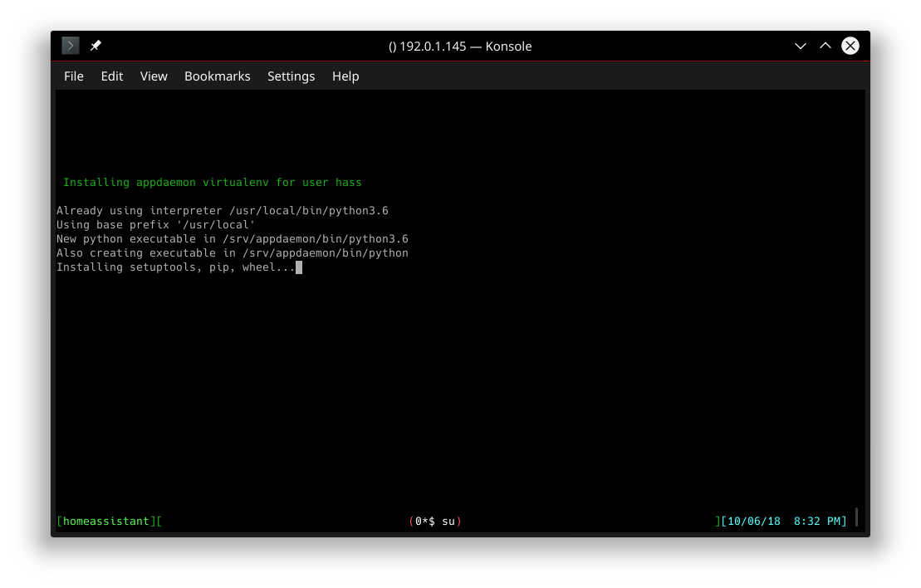This screenshot has height=588, width=921.
Task: Close the Konsole window
Action: pyautogui.click(x=850, y=46)
